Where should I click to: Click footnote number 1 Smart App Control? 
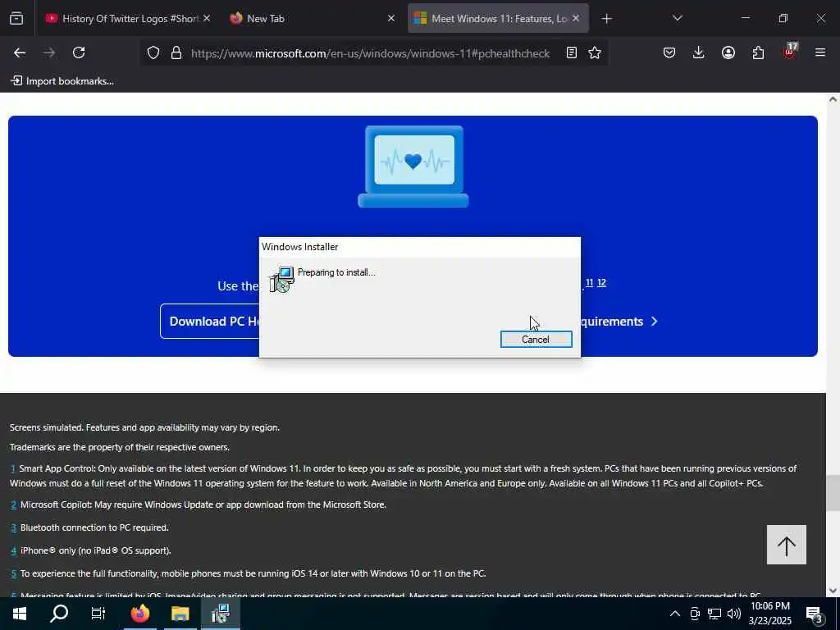click(13, 468)
